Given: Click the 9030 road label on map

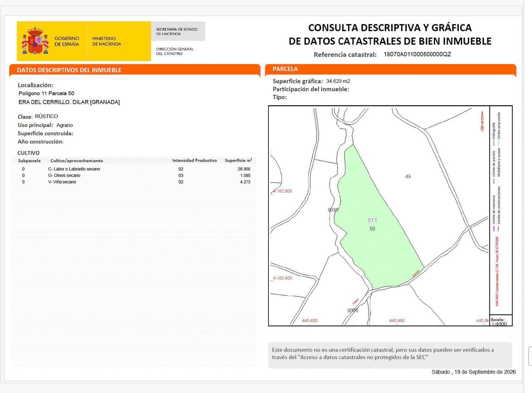Looking at the screenshot, I should pos(333,210).
